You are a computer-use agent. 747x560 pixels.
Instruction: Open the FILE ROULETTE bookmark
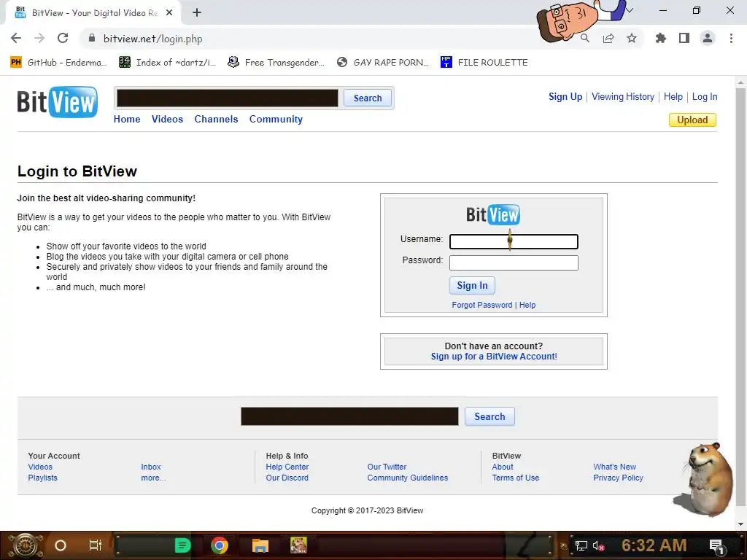coord(484,63)
